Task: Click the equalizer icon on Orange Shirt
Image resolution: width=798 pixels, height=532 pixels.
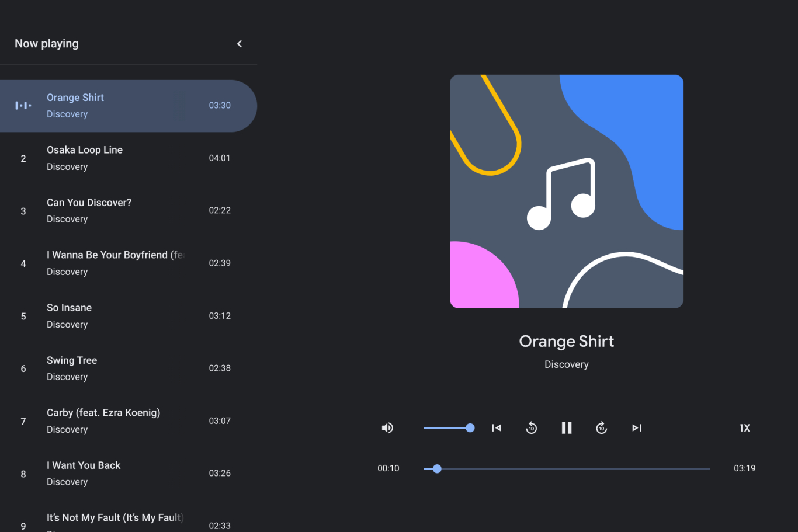Action: click(x=23, y=106)
